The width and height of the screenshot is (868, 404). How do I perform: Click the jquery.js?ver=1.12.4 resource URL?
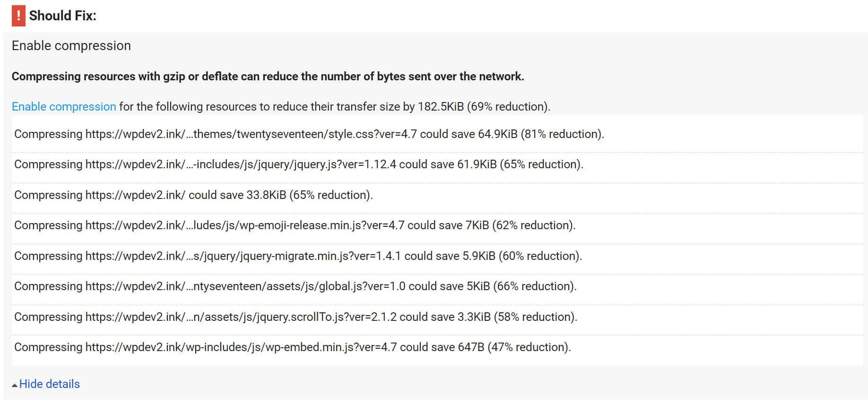[x=241, y=164]
